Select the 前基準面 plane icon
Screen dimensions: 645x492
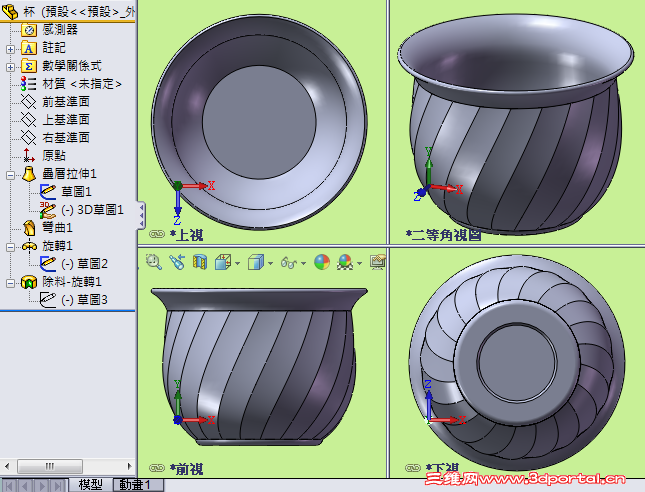tap(29, 102)
